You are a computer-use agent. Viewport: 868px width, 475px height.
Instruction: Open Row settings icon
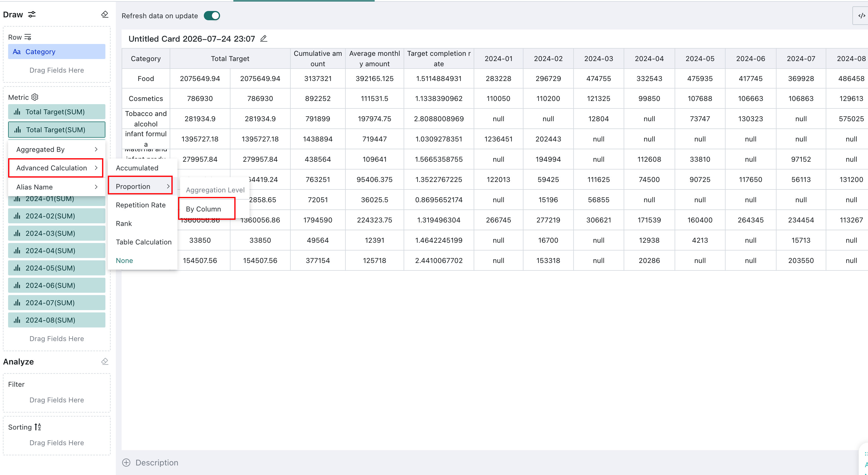28,37
